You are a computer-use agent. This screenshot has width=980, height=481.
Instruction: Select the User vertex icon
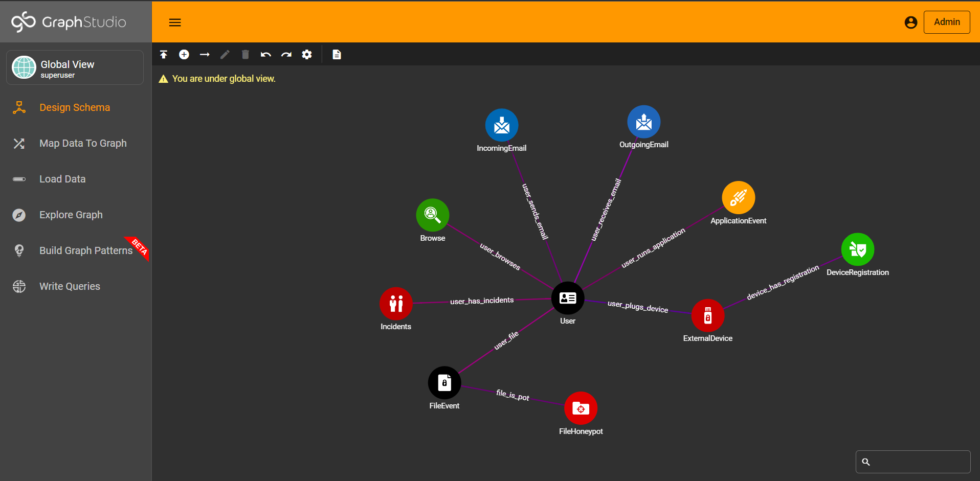568,298
